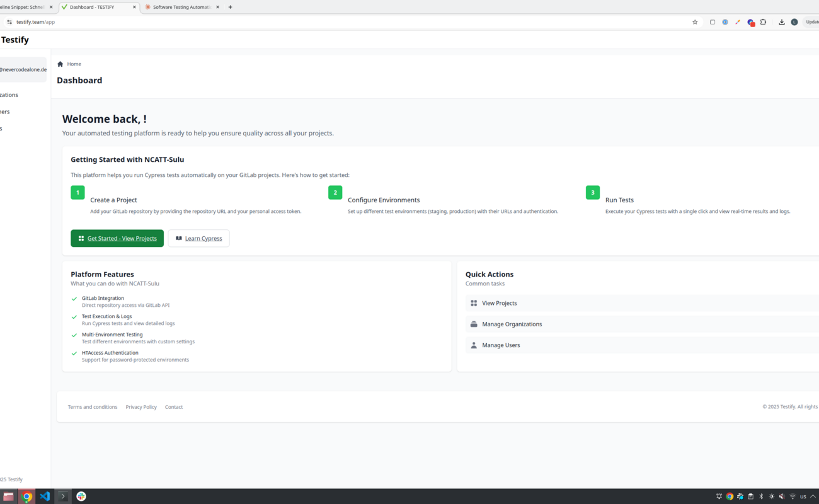Close the Dashboard - TESTIFY tab
Image resolution: width=819 pixels, height=504 pixels.
coord(134,7)
